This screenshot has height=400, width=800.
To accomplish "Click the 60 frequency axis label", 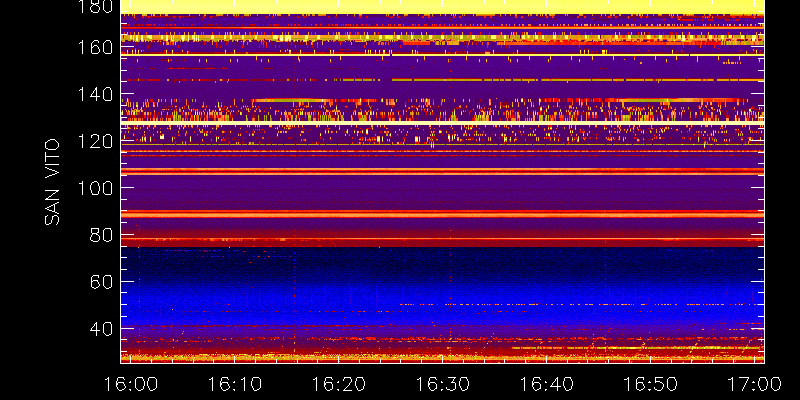I will 101,282.
